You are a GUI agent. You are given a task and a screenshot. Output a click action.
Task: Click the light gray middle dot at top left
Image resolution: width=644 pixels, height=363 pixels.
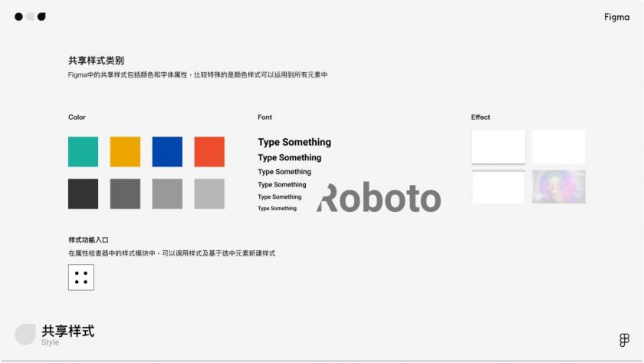pos(30,16)
